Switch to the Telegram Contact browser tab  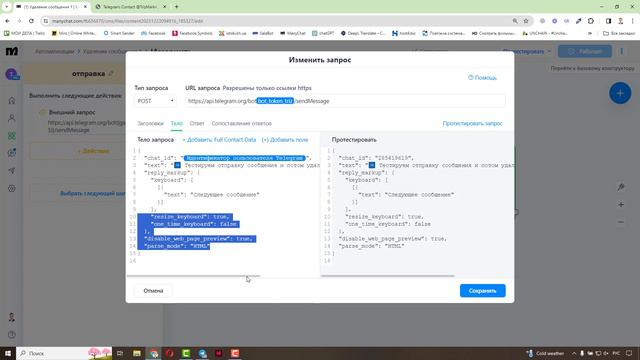pyautogui.click(x=130, y=7)
